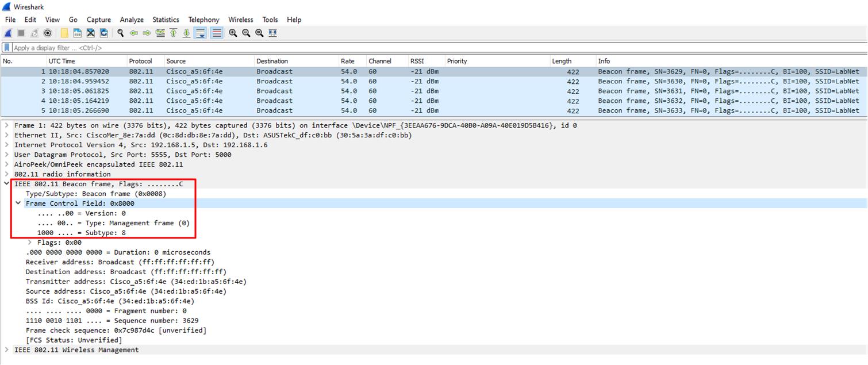Open the Find packet magnifier icon

[121, 33]
